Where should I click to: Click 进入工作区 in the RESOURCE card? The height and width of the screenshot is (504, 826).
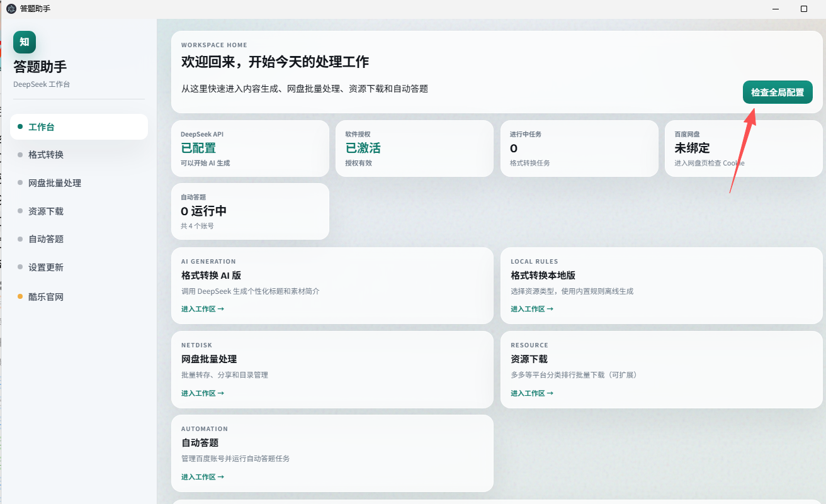[532, 393]
